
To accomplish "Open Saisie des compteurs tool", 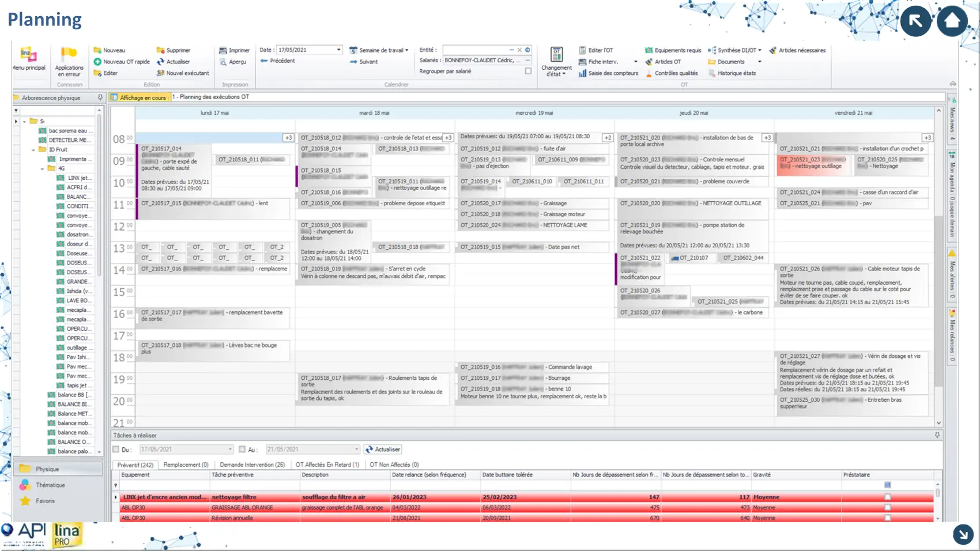I will tap(582, 73).
